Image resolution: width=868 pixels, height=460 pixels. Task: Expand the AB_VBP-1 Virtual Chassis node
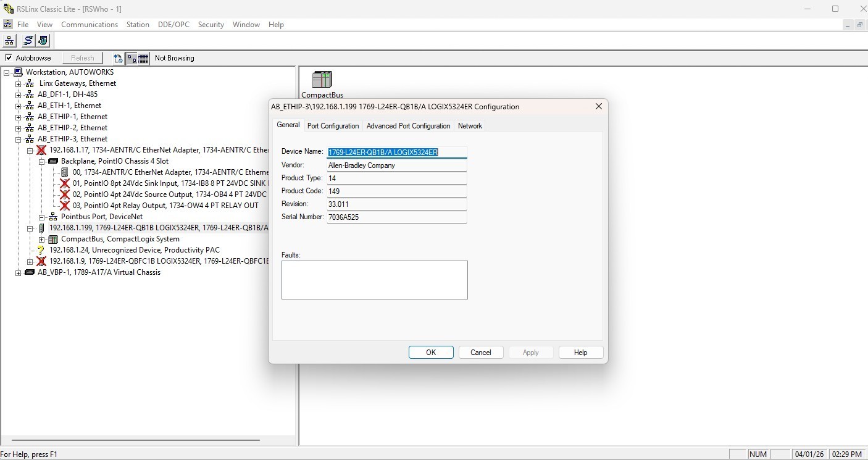pyautogui.click(x=19, y=272)
